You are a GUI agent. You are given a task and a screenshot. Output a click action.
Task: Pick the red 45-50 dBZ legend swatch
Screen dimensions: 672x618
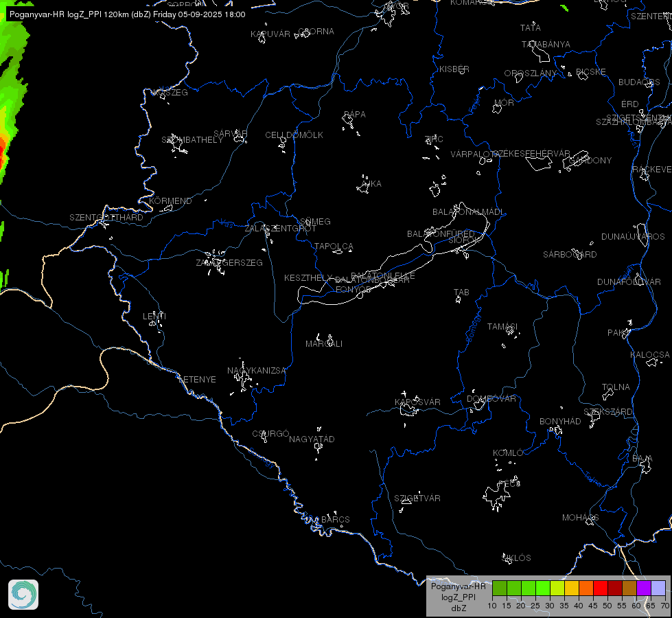[x=600, y=588]
